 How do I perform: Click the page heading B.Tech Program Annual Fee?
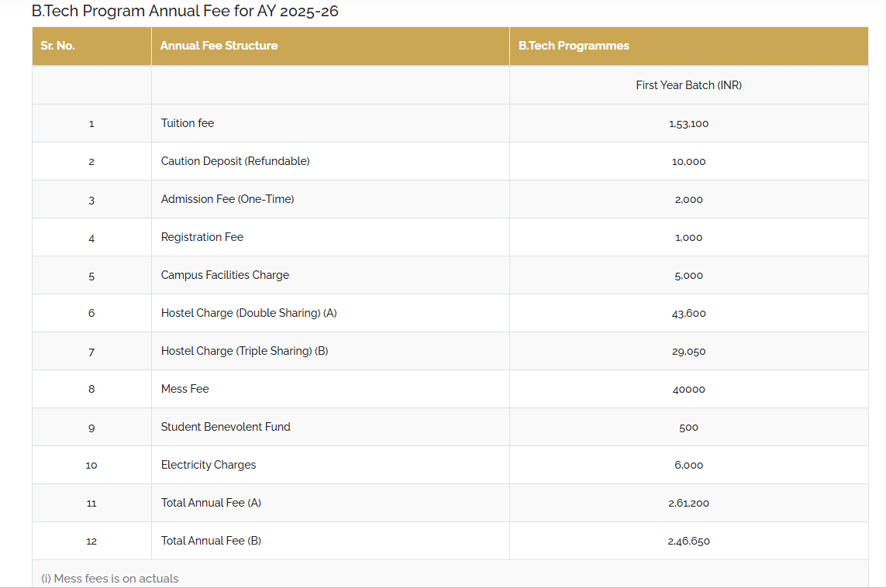click(184, 12)
